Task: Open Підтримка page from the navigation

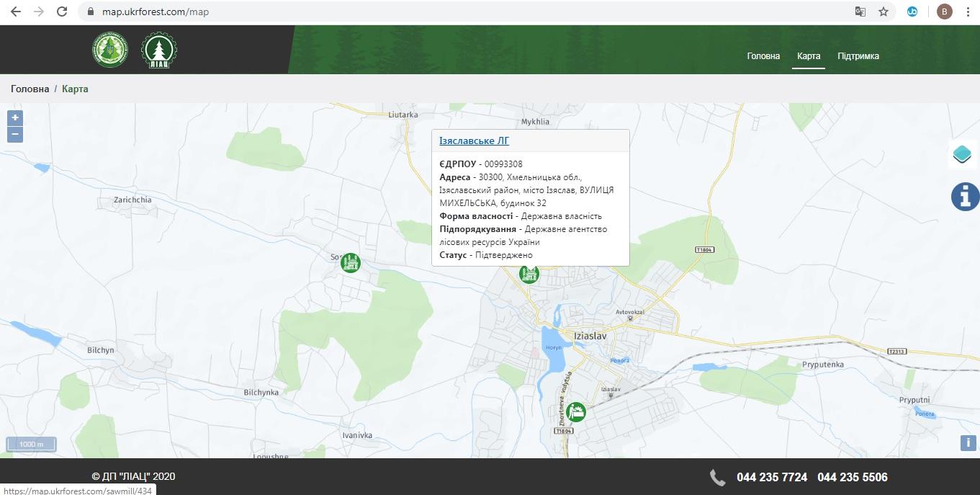Action: click(858, 56)
